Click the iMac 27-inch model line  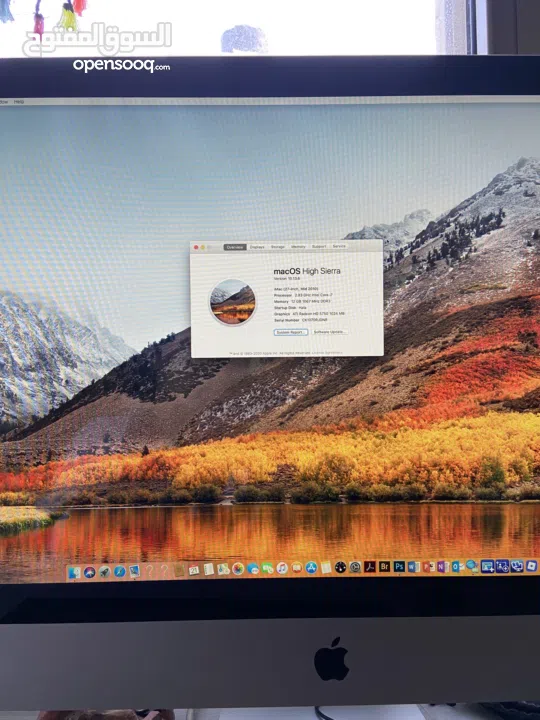pyautogui.click(x=296, y=289)
